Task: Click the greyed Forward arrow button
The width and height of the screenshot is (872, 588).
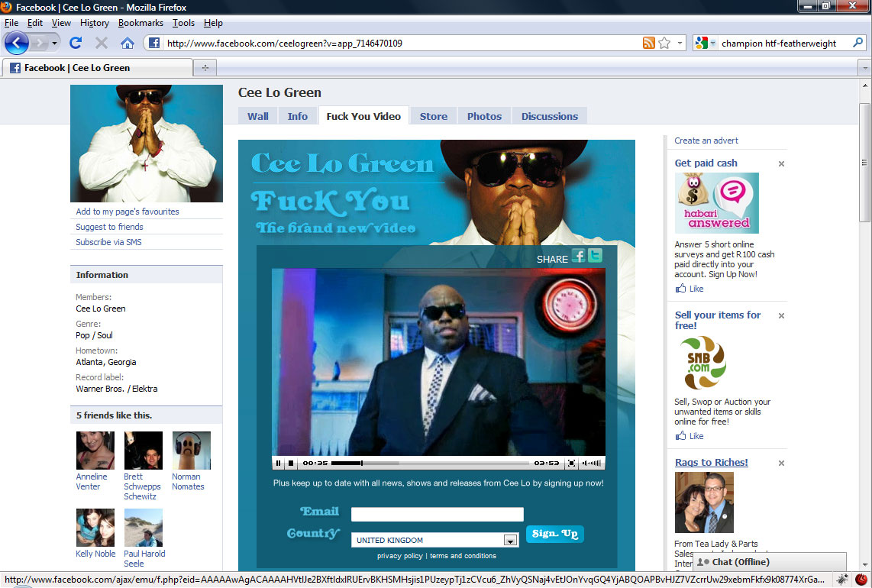Action: 39,43
